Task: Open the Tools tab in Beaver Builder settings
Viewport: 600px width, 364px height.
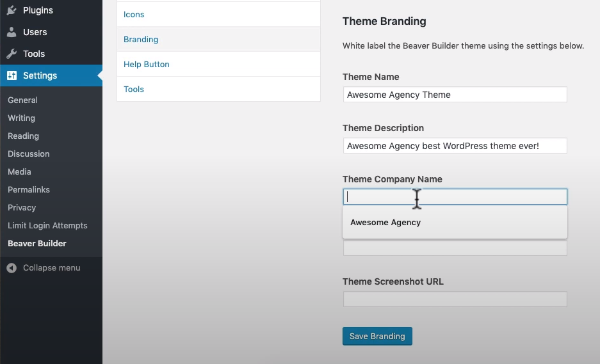Action: coord(134,89)
